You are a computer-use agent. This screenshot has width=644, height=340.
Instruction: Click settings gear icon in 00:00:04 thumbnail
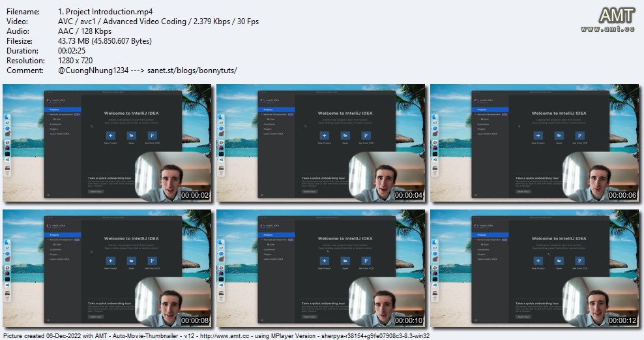coord(262,195)
